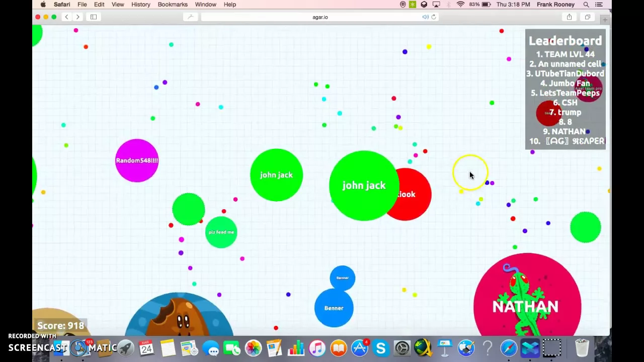Open Wi-Fi status menu

[x=460, y=5]
